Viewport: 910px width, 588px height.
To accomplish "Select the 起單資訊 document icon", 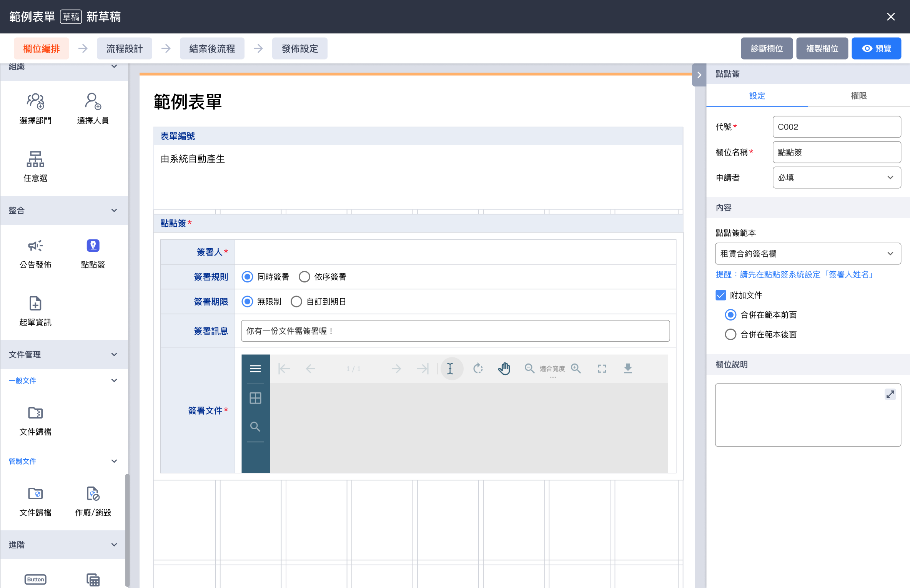I will (35, 304).
